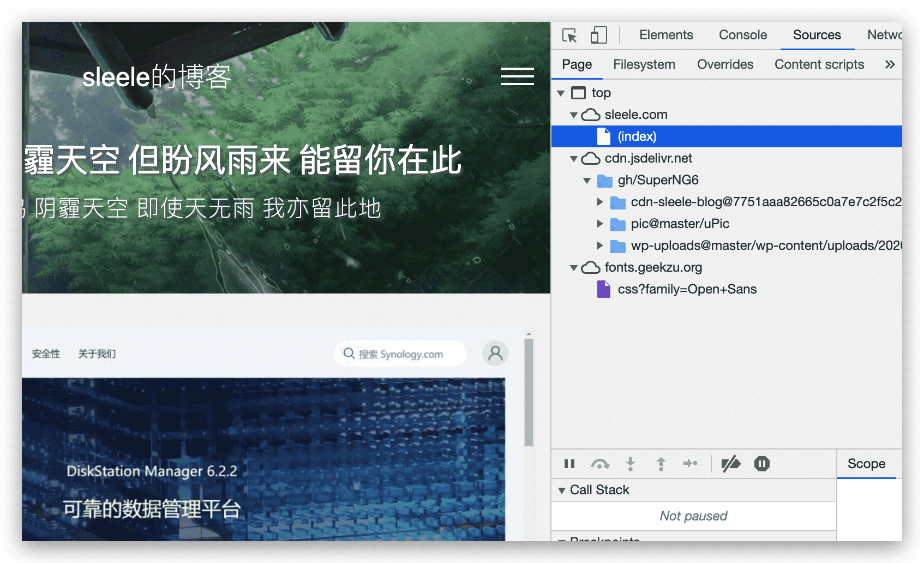Click the cdn-sleele-blog folder icon
The height and width of the screenshot is (563, 924).
pos(617,202)
